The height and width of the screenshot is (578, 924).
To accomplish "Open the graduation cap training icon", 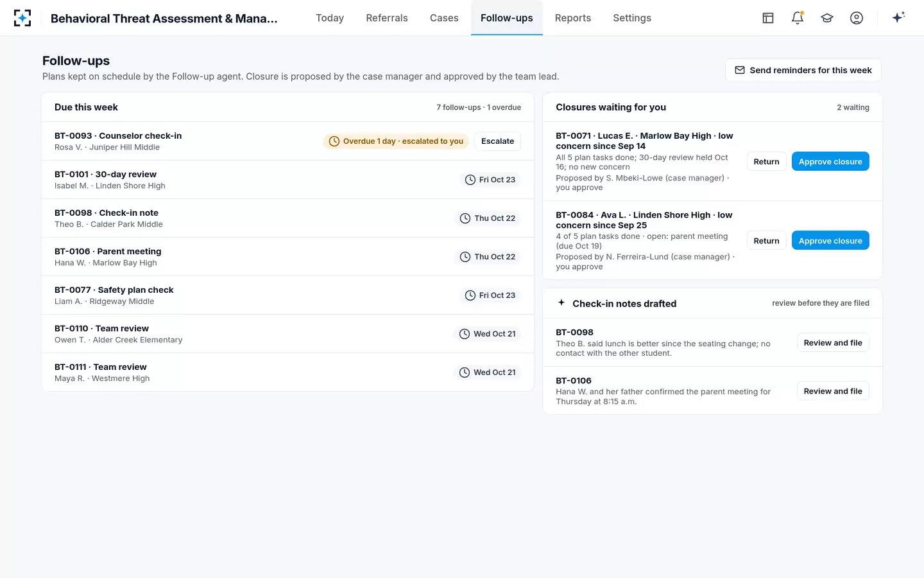I will click(827, 18).
